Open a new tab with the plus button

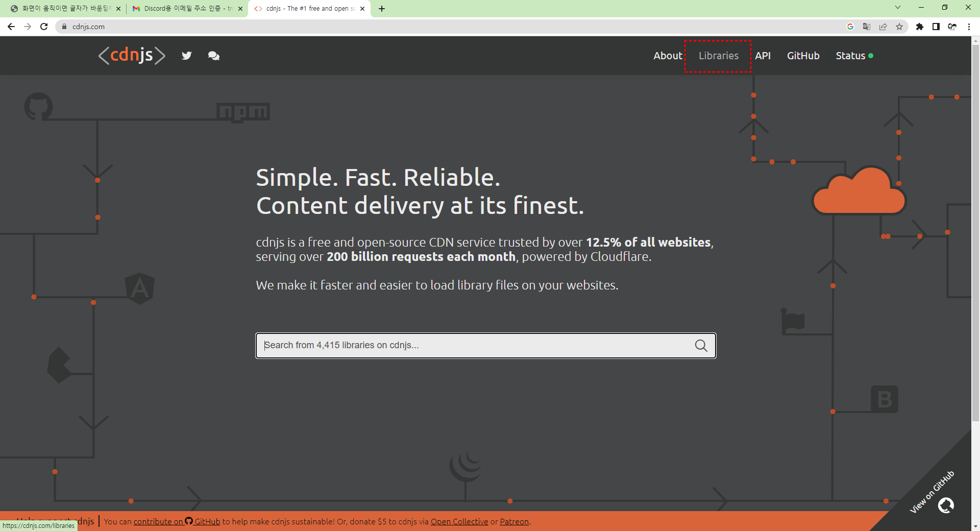tap(382, 9)
